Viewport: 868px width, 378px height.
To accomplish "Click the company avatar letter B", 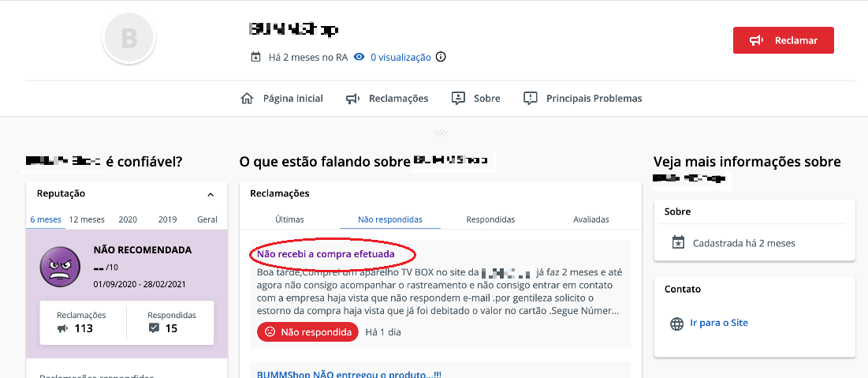I will tap(129, 38).
